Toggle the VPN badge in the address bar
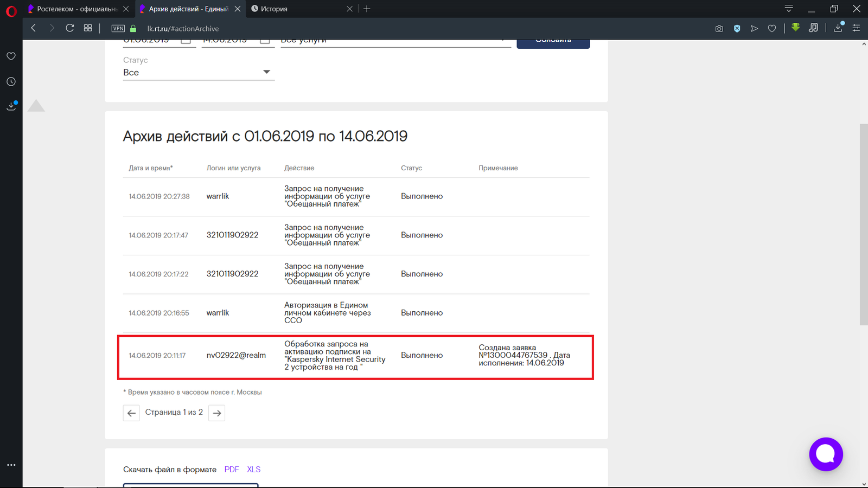This screenshot has height=488, width=868. click(118, 28)
